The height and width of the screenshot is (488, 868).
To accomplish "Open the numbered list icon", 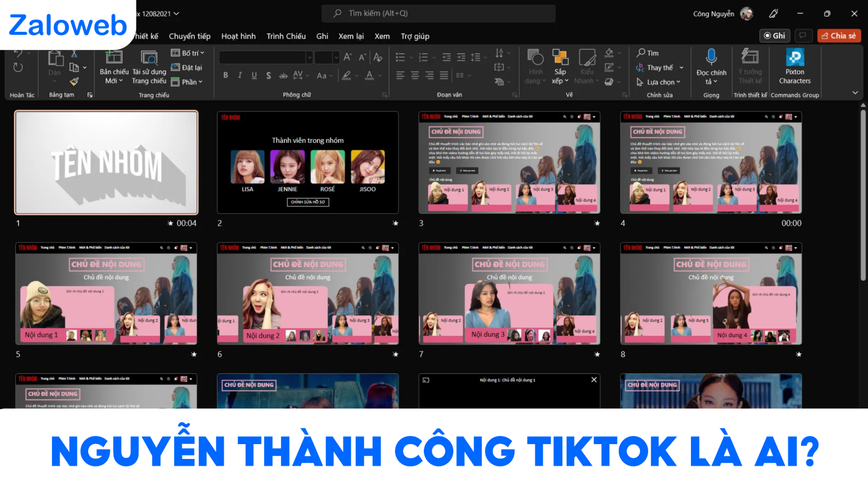I will pyautogui.click(x=423, y=57).
